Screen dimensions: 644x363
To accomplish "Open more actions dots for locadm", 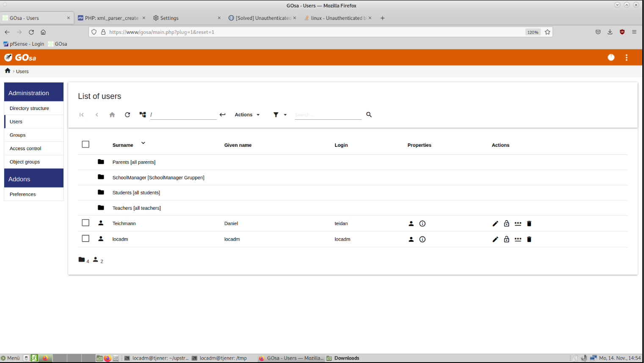I will (518, 239).
